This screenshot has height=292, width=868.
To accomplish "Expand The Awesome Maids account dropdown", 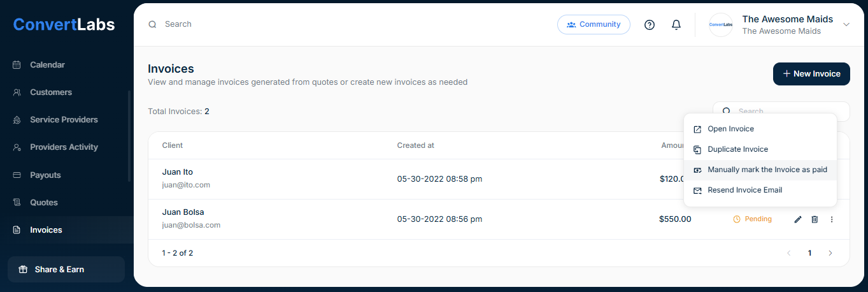I will tap(846, 24).
